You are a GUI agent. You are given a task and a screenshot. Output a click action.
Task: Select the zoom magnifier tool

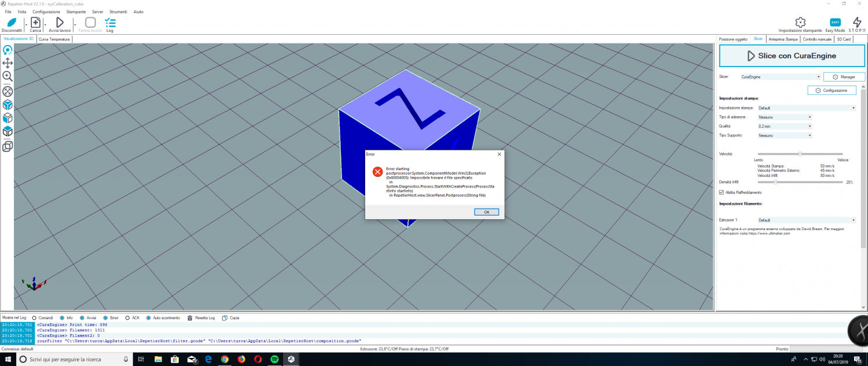click(x=8, y=76)
